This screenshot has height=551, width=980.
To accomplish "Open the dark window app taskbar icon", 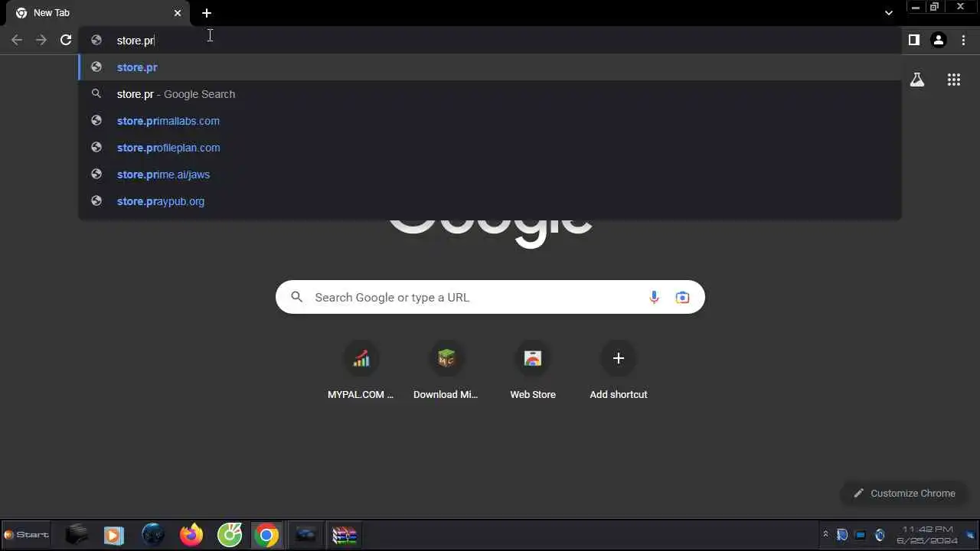I will click(x=305, y=535).
